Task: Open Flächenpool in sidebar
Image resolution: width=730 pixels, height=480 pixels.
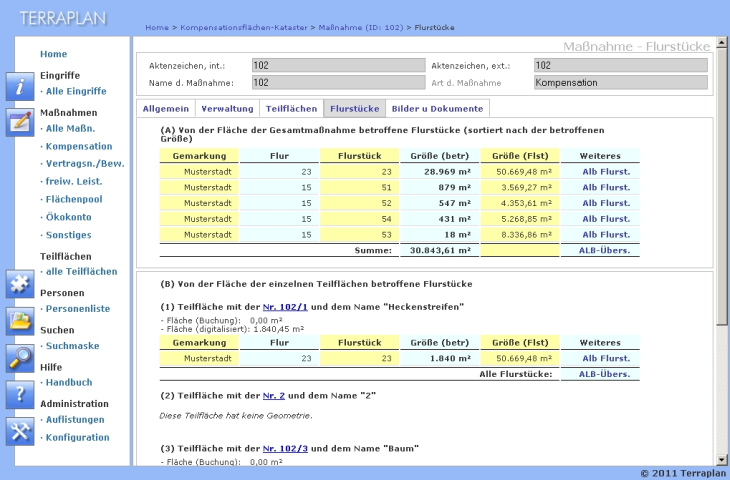Action: (x=74, y=199)
